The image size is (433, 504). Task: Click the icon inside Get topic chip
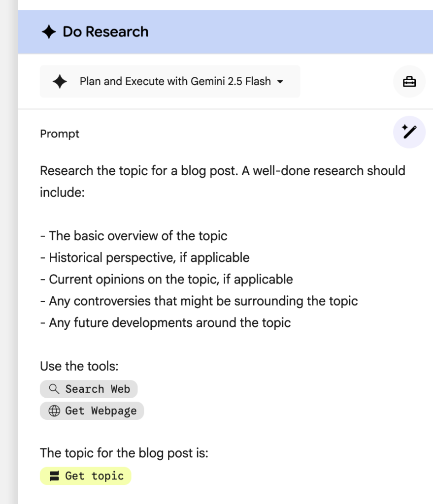[x=54, y=475]
